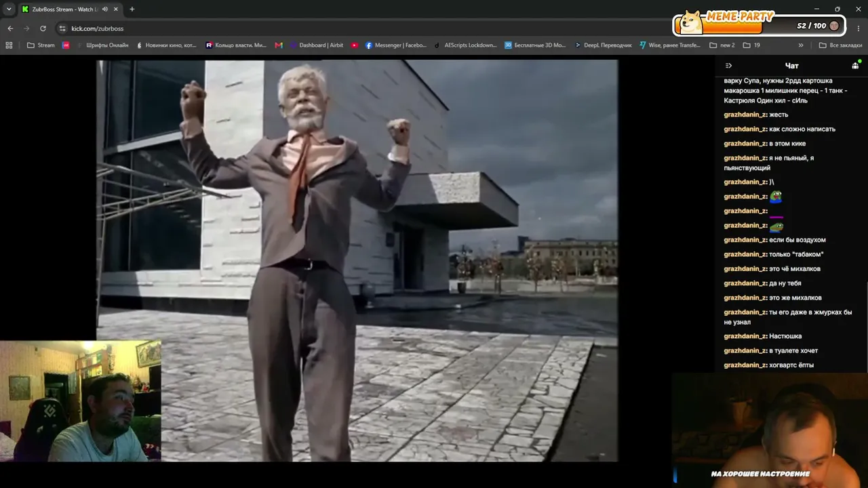This screenshot has height=488, width=868.
Task: Expand the 19 bookmarks folder
Action: tap(751, 45)
